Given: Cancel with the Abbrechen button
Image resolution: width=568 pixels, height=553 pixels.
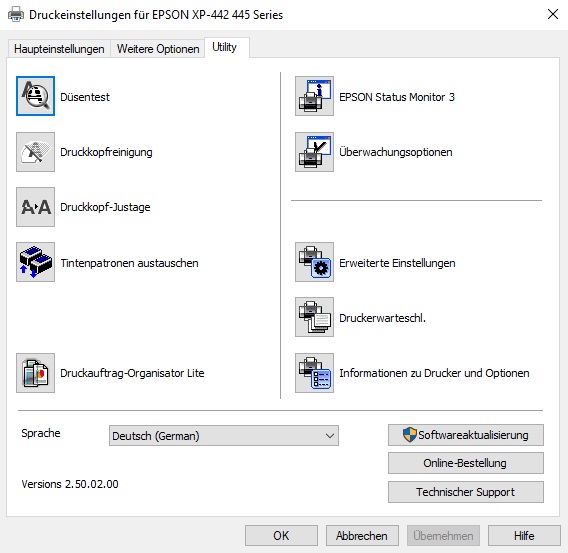Looking at the screenshot, I should click(x=362, y=536).
